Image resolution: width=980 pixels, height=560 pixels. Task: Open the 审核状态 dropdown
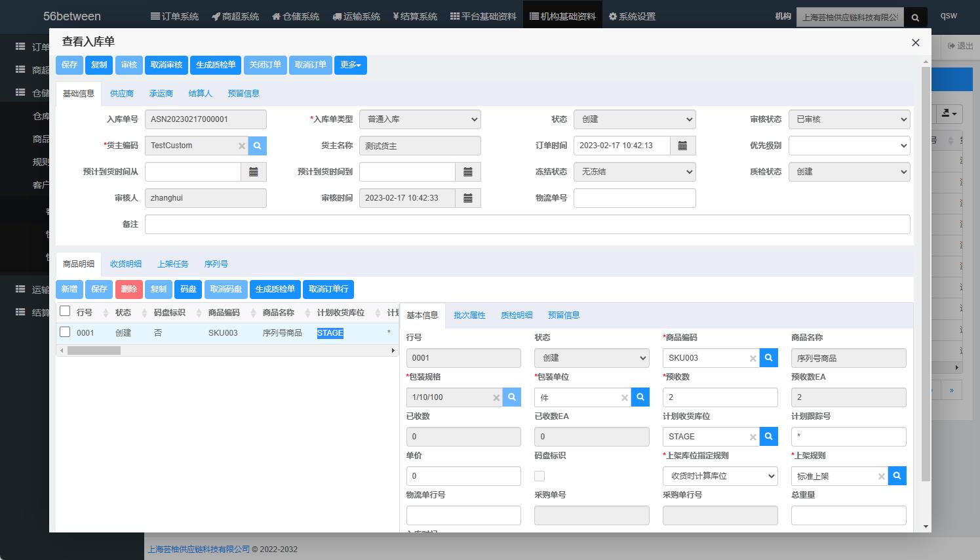849,119
